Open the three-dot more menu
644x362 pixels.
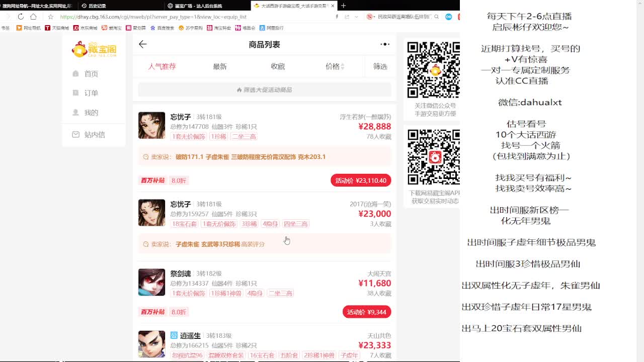tap(385, 44)
